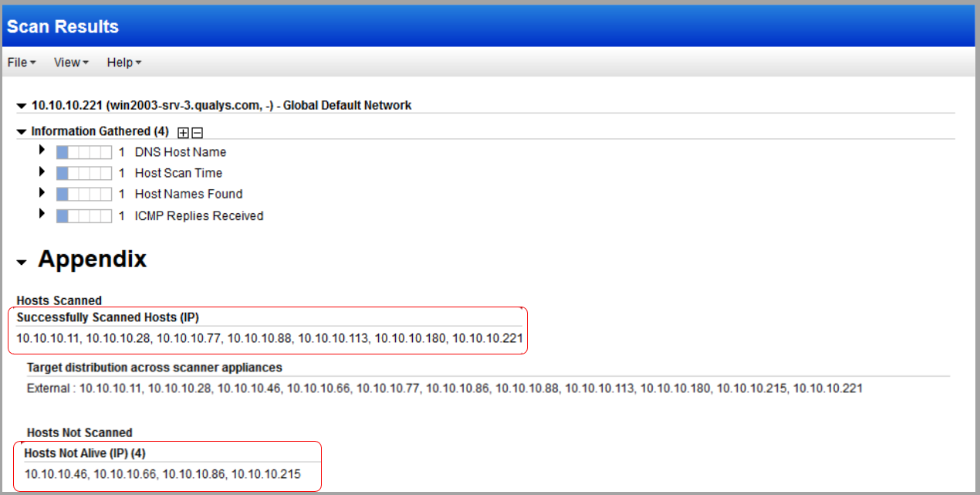Click the collapse-all minus icon beside Information Gathered

point(197,133)
